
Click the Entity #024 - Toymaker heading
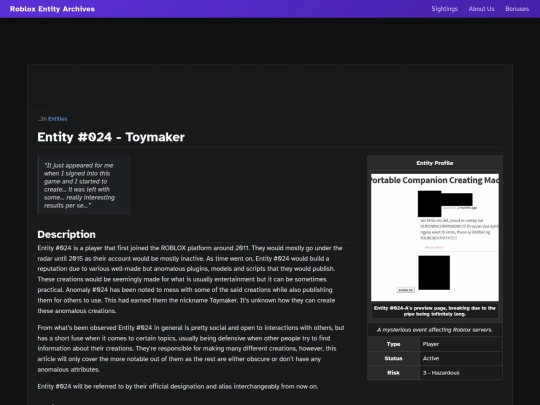111,137
